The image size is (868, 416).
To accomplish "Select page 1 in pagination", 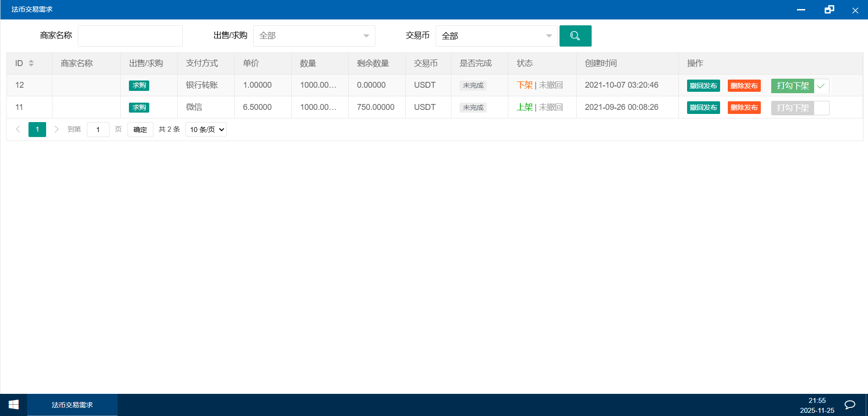I will pos(37,129).
